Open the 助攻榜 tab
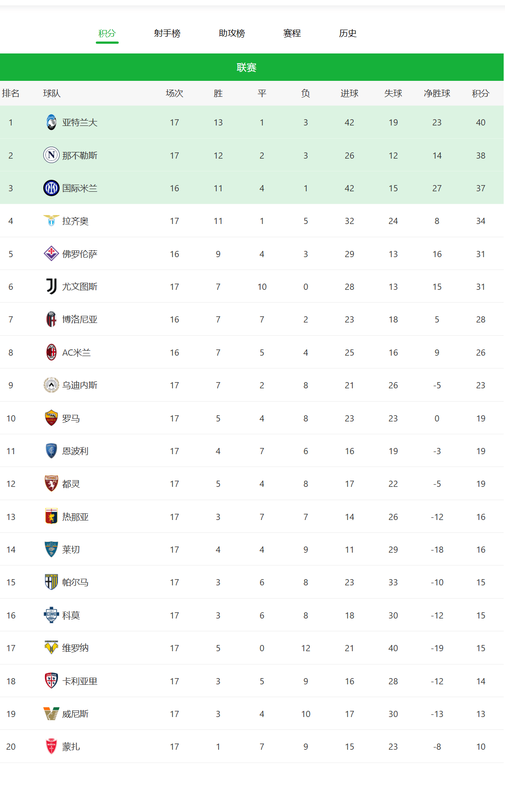The height and width of the screenshot is (812, 505). pyautogui.click(x=232, y=33)
